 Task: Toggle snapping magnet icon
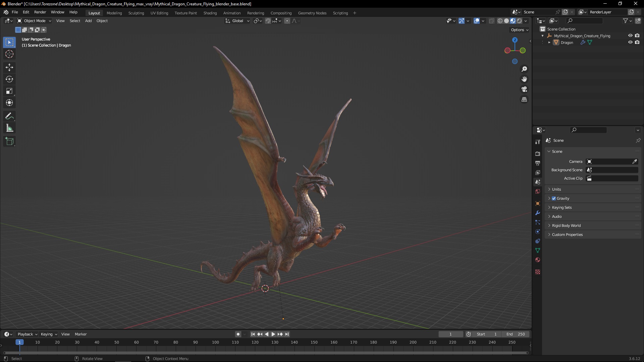(x=268, y=21)
